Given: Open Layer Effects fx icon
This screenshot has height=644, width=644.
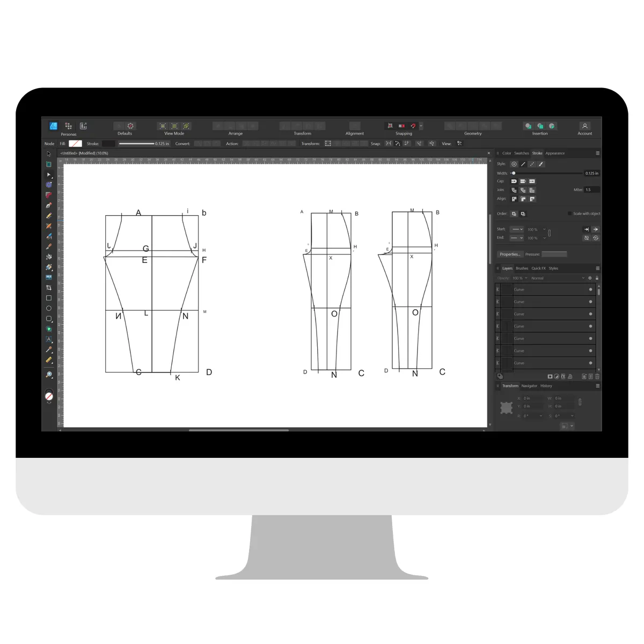Looking at the screenshot, I should click(x=563, y=377).
